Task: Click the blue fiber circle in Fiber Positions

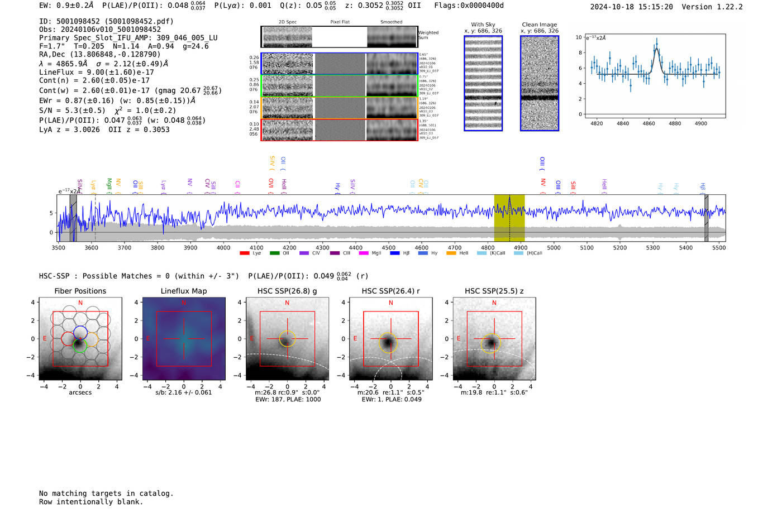Action: [80, 331]
